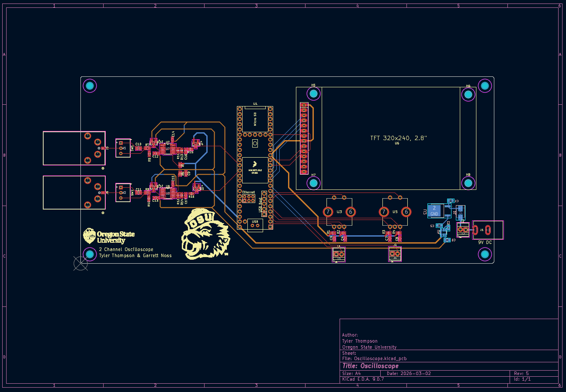This screenshot has height=392, width=566.
Task: Click the Ethernet header pins on U1
Action: point(249,199)
